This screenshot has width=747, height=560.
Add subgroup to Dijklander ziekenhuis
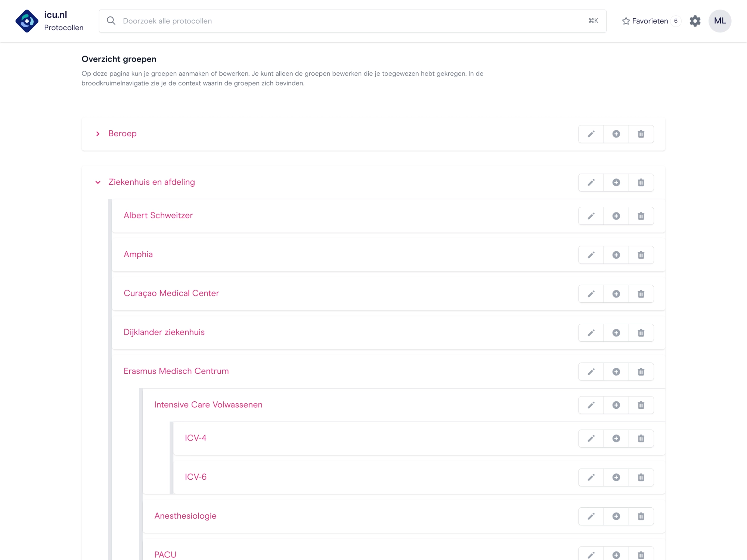616,333
